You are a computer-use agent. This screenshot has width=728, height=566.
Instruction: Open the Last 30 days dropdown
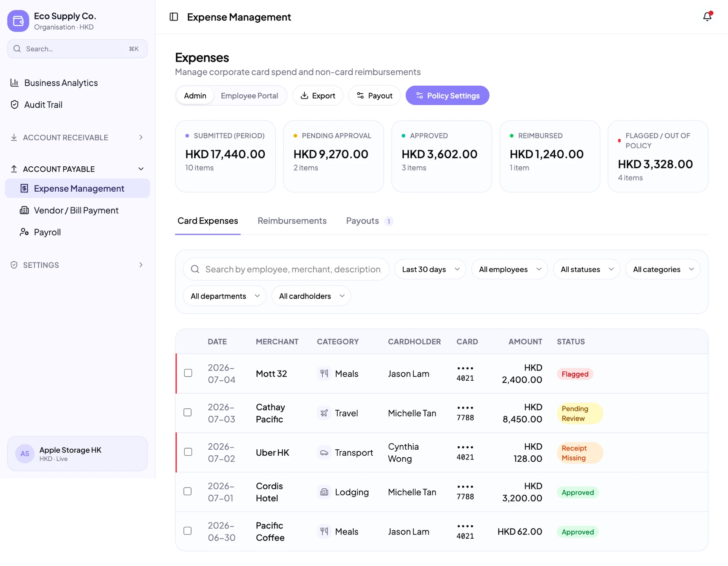(430, 269)
